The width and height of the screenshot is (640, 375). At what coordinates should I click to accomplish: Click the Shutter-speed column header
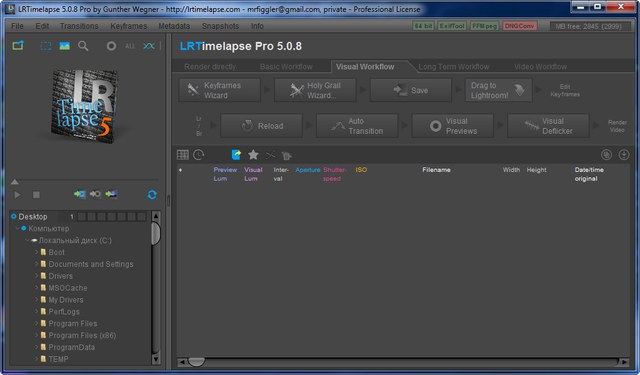point(335,174)
